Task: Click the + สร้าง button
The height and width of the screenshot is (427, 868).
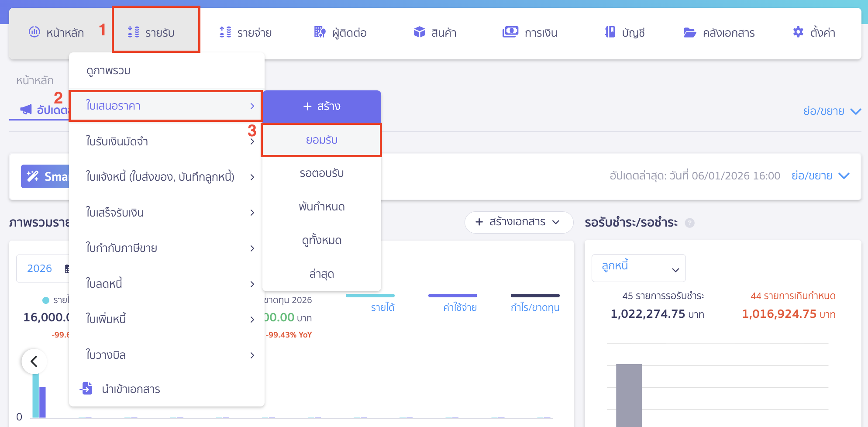Action: (321, 106)
